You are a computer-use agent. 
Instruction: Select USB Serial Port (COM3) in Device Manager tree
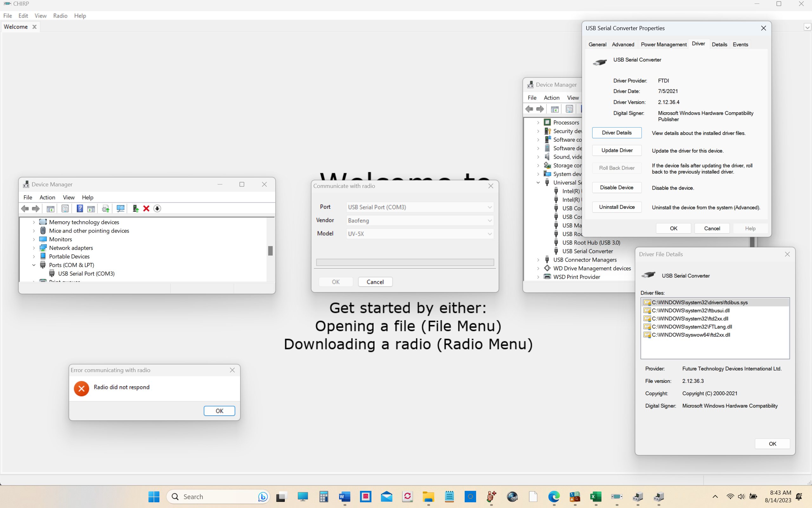pos(86,273)
